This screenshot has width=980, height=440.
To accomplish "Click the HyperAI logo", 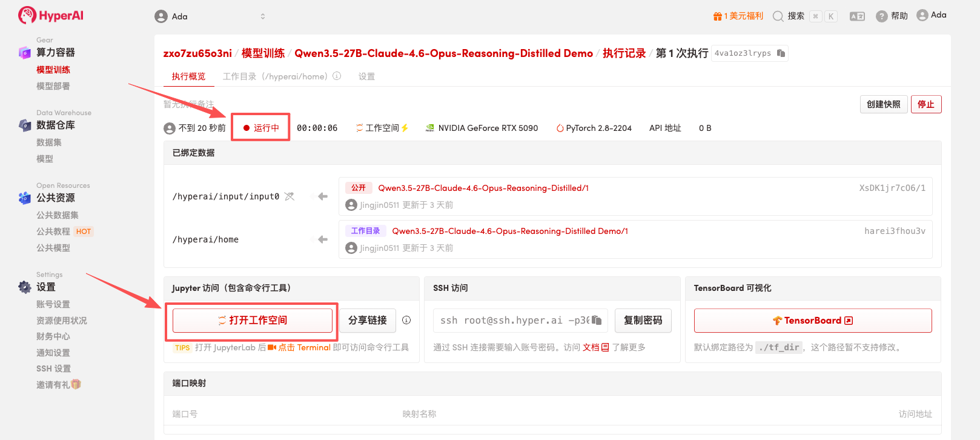I will pos(51,15).
